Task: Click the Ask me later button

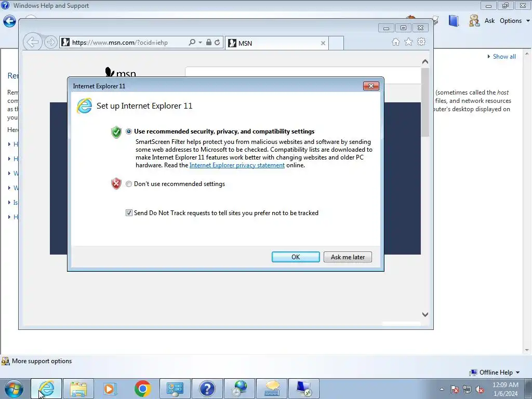Action: click(348, 257)
